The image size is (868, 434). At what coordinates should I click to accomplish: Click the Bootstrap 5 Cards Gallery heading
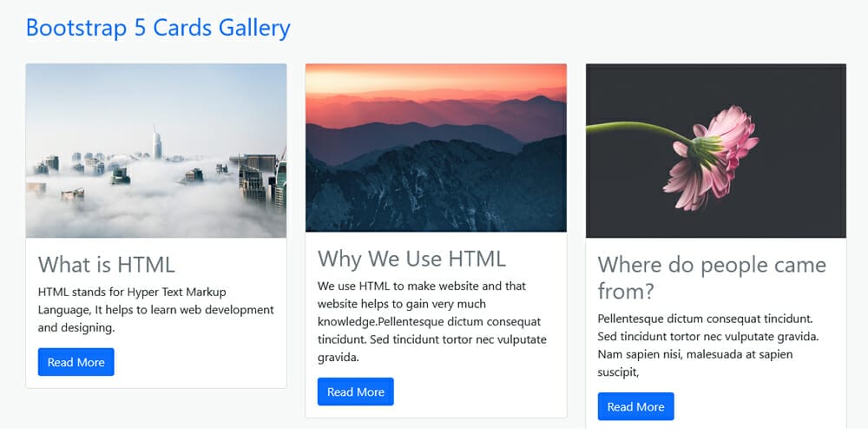tap(158, 29)
